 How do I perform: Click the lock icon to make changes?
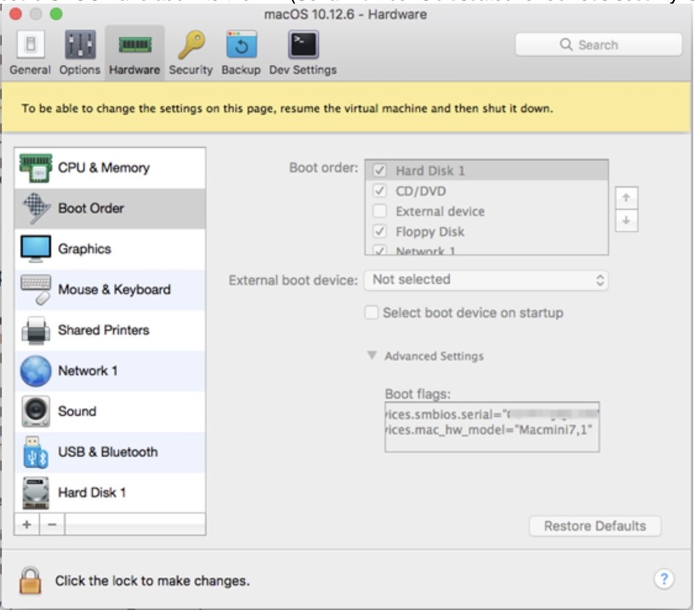click(x=30, y=580)
